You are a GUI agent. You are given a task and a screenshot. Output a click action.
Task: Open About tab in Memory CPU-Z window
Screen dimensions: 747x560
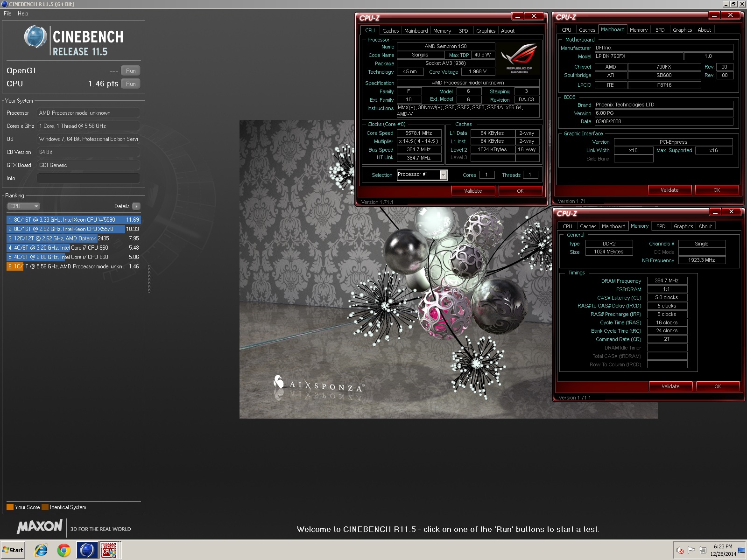tap(705, 226)
